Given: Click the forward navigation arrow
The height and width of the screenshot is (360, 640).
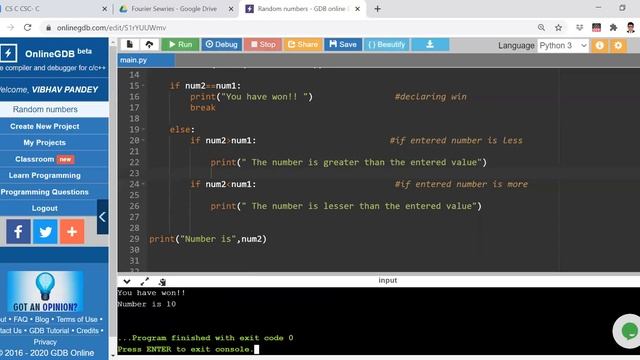Looking at the screenshot, I should coord(11,27).
